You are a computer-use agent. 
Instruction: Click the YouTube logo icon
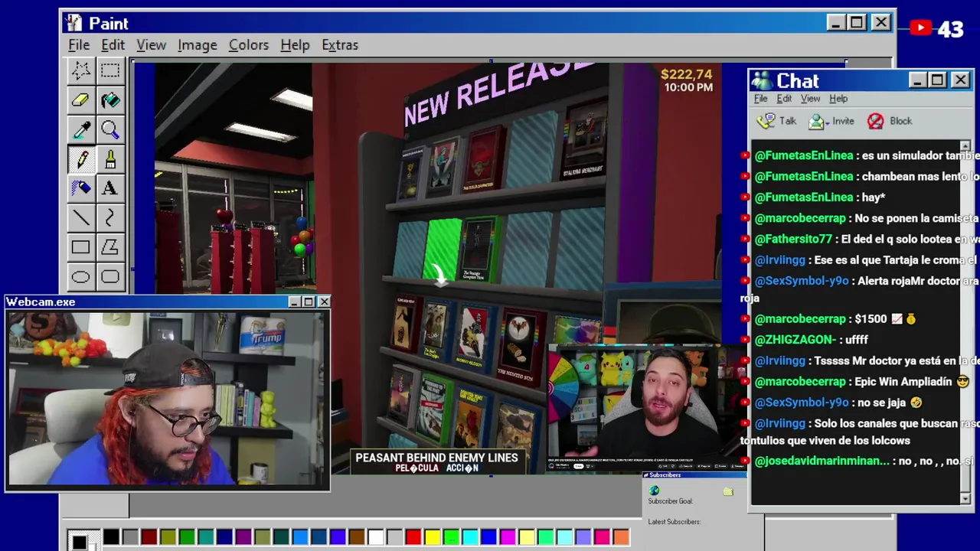(920, 29)
